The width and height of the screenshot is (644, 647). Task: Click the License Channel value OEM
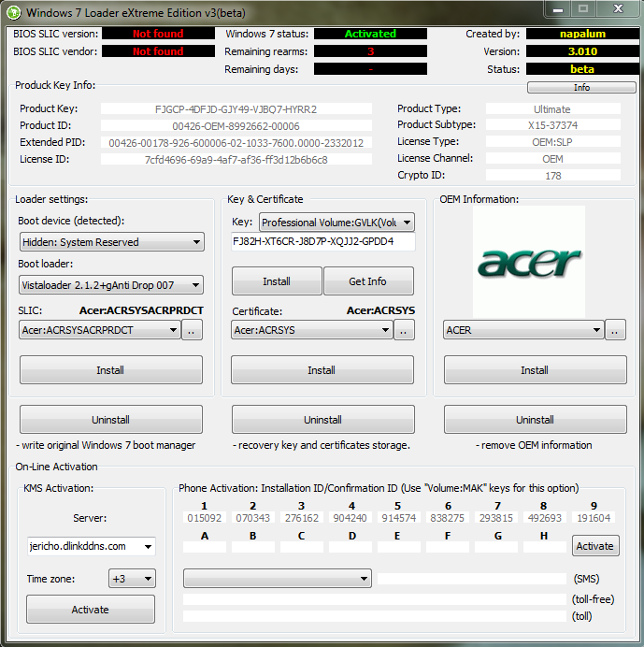[552, 159]
